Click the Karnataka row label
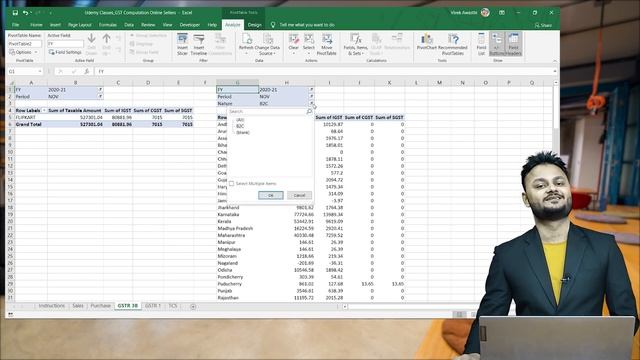The height and width of the screenshot is (360, 640). [x=228, y=214]
